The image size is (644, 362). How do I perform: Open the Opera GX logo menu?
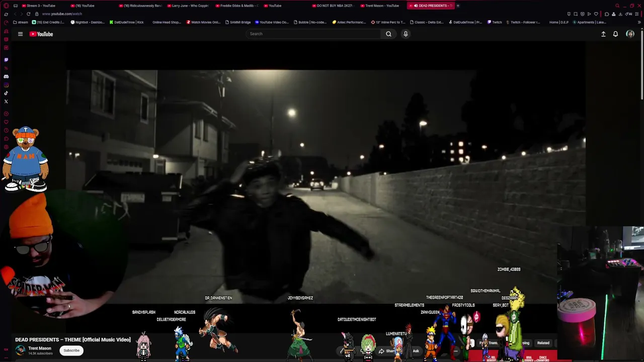pos(6,6)
